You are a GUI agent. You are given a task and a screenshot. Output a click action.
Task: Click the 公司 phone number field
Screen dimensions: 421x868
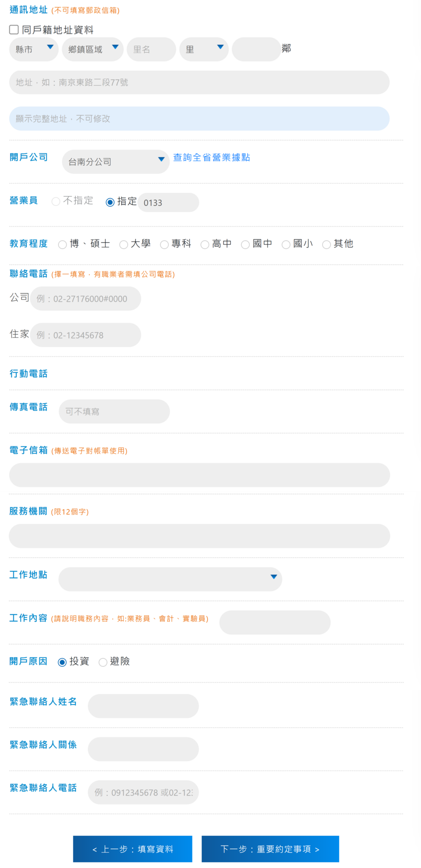[x=86, y=299]
